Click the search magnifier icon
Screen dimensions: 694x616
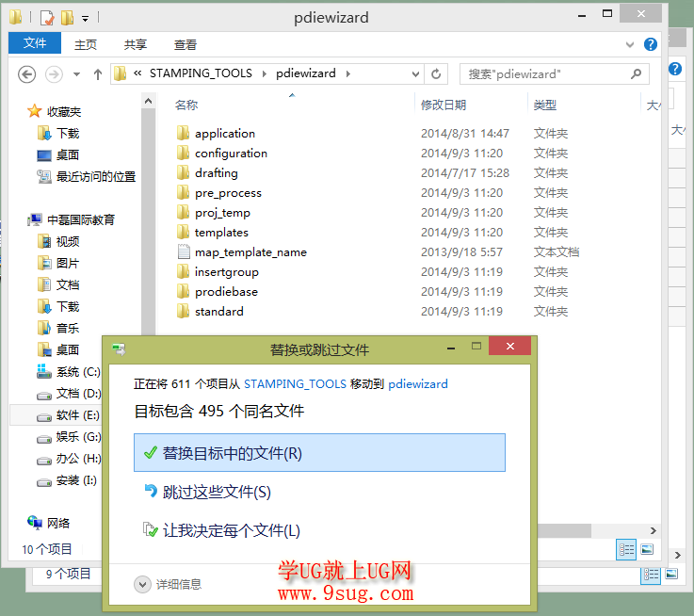click(636, 73)
